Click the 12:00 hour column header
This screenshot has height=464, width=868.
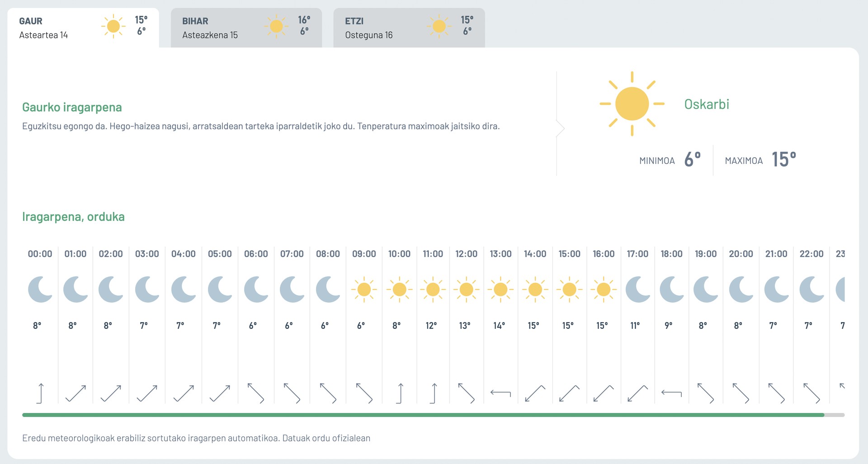[467, 254]
